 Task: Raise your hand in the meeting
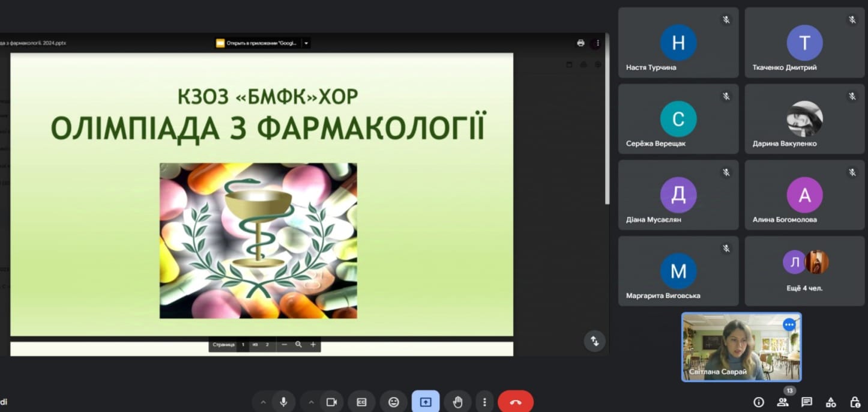click(x=457, y=402)
